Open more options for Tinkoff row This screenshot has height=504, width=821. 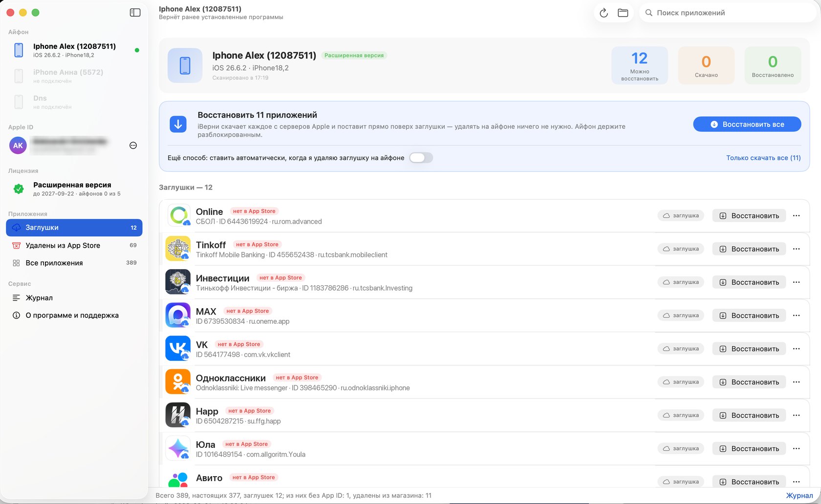[796, 249]
